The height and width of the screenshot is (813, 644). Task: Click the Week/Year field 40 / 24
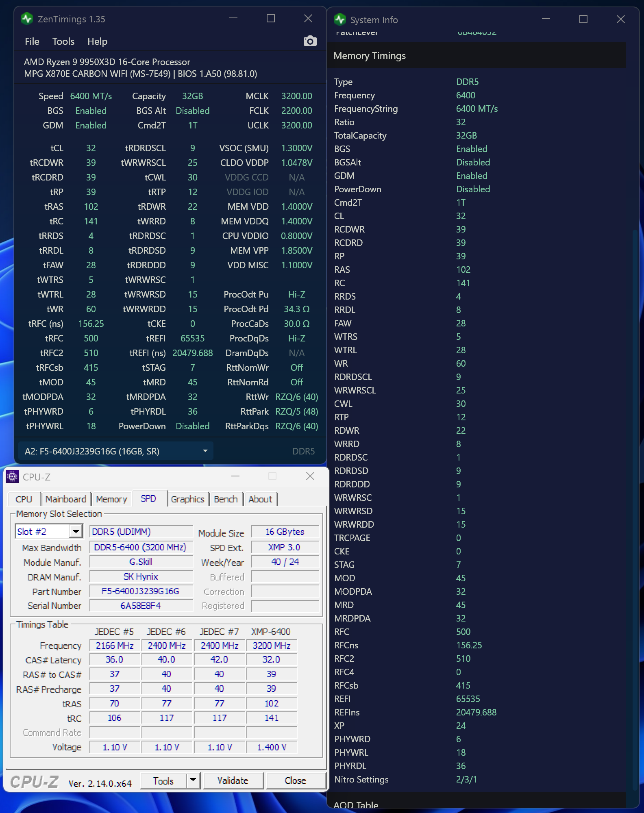(x=285, y=562)
